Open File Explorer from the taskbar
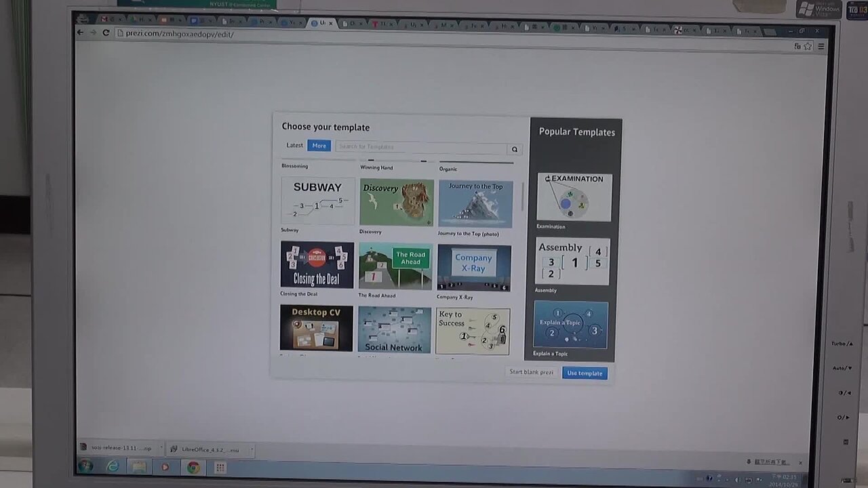Screen dimensions: 868x488 [139, 467]
